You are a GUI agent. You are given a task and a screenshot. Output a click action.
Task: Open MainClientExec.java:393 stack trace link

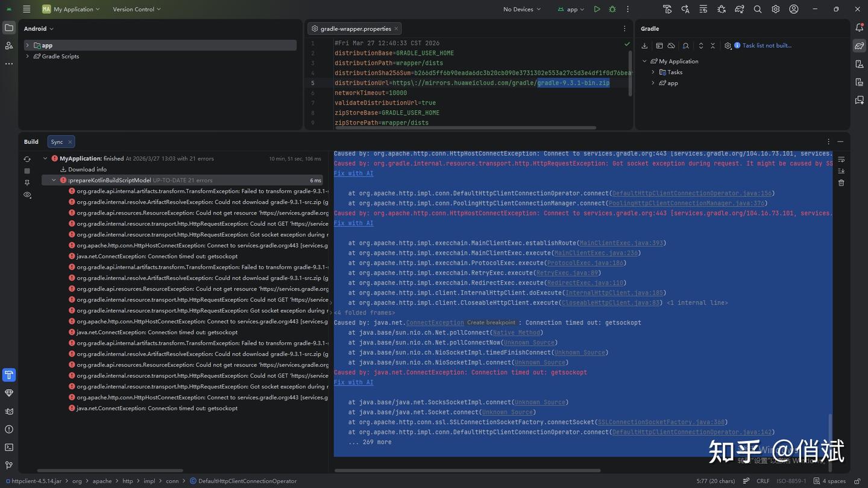click(x=621, y=243)
